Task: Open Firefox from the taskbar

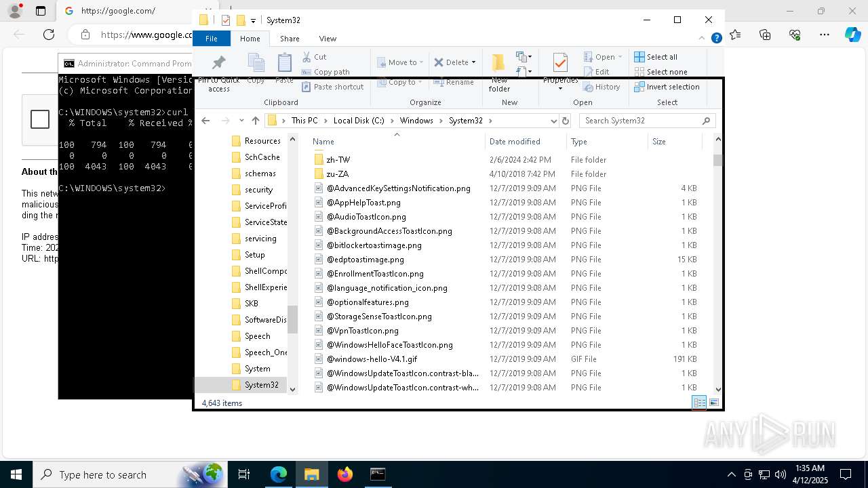Action: (x=345, y=474)
